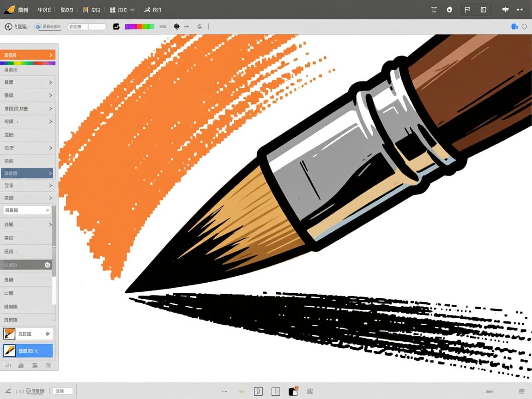
Task: Select the flag icon in top bar
Action: [467, 10]
